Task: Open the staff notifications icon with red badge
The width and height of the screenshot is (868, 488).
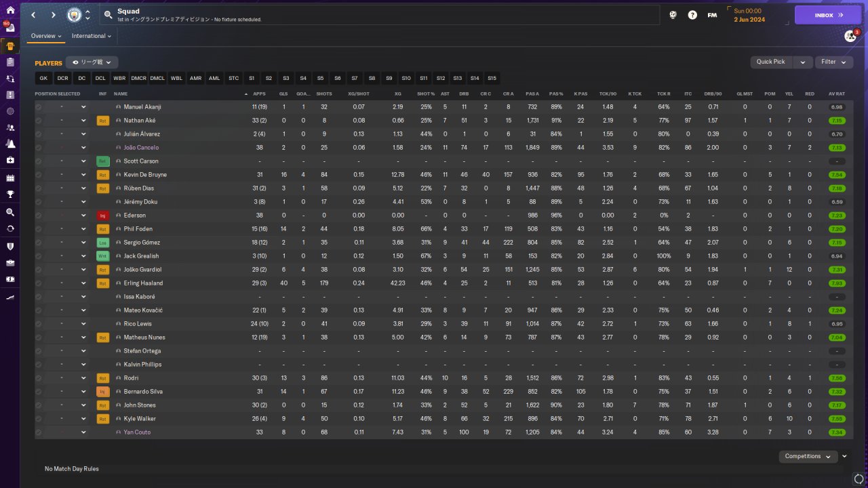Action: click(850, 36)
